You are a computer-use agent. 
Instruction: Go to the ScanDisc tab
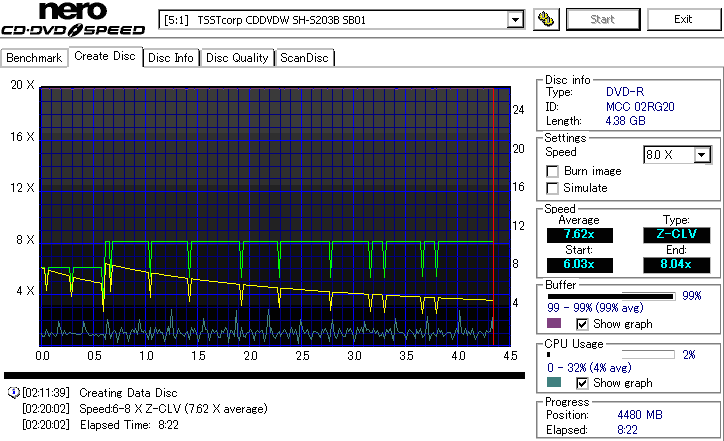coord(303,58)
